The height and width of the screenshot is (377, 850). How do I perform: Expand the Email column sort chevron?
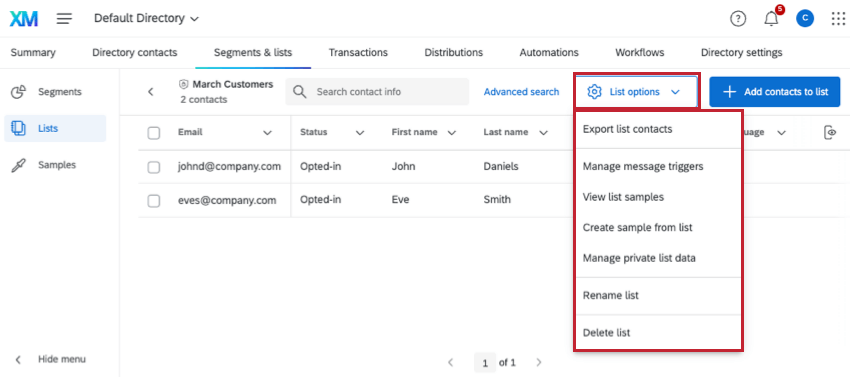click(267, 133)
